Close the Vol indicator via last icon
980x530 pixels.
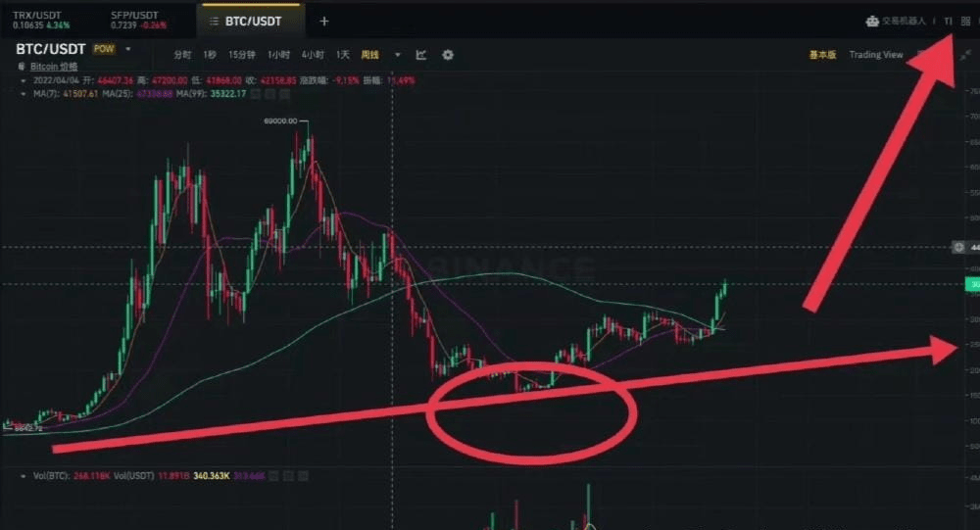(x=303, y=476)
